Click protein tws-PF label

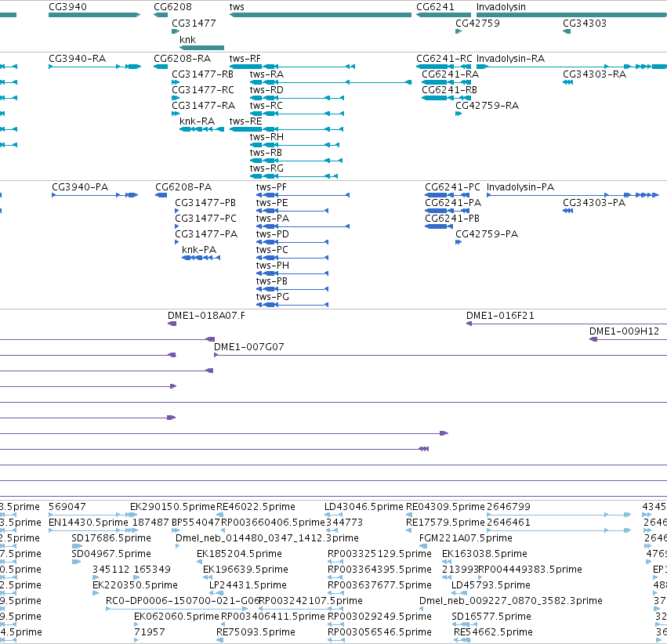(x=271, y=187)
